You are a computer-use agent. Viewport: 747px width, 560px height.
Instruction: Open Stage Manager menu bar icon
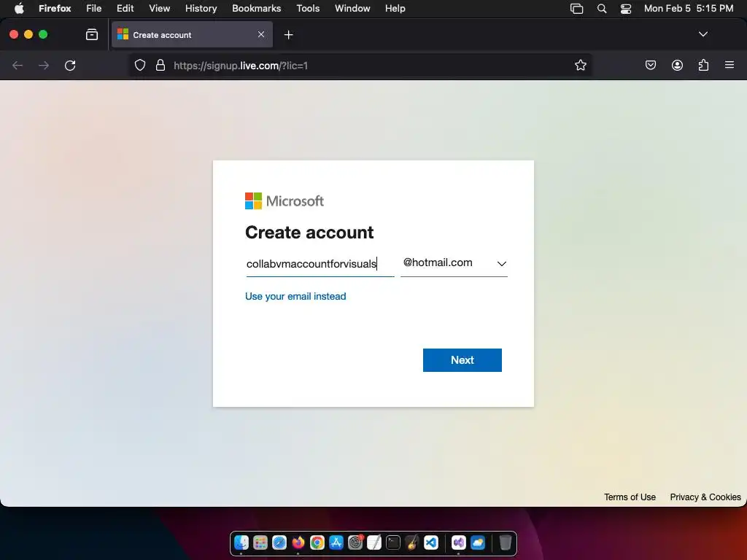576,8
